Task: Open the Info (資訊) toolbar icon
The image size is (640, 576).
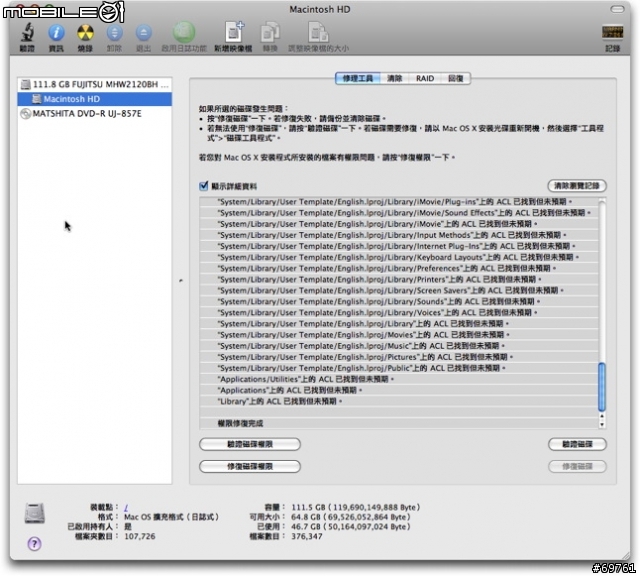Action: point(56,33)
